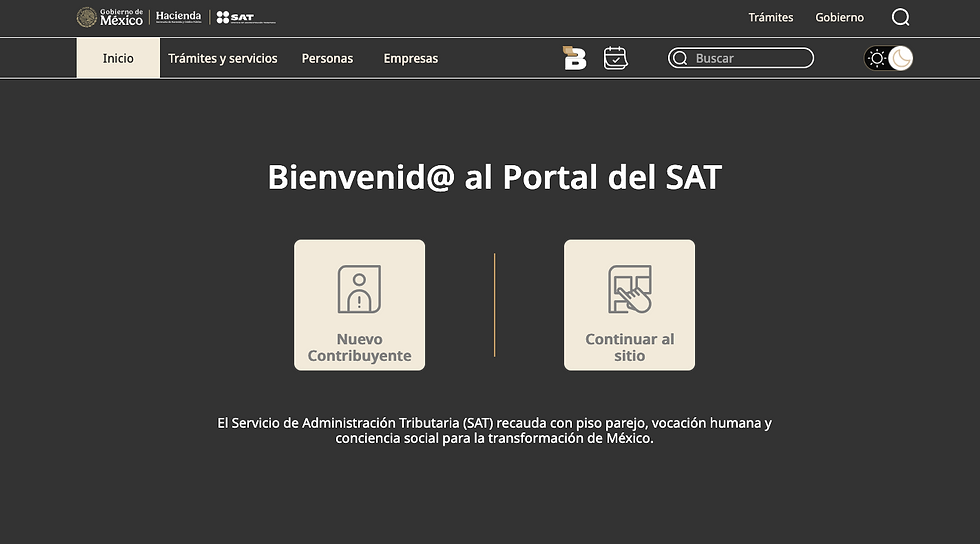Viewport: 980px width, 544px height.
Task: Toggle the light/dark mode switch
Action: [x=888, y=58]
